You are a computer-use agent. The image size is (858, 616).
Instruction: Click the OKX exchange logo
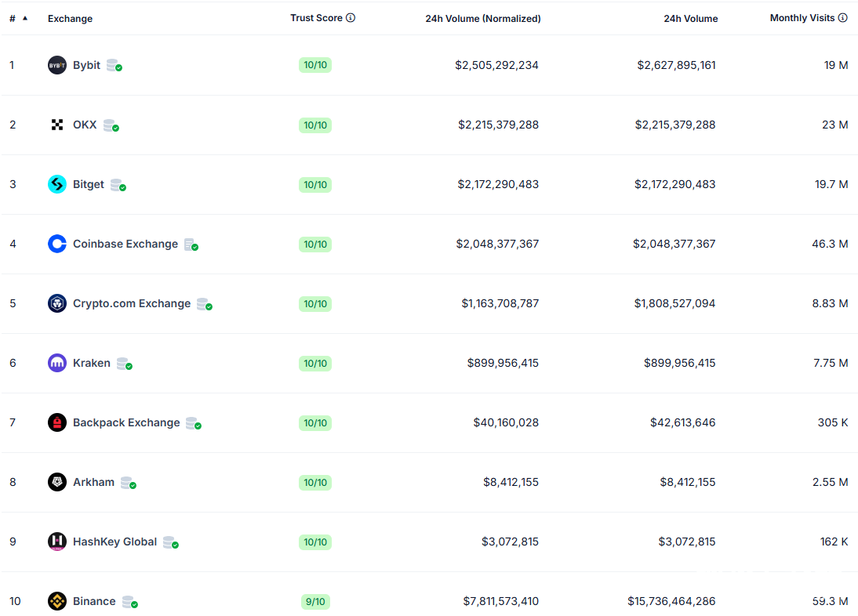[x=57, y=125]
